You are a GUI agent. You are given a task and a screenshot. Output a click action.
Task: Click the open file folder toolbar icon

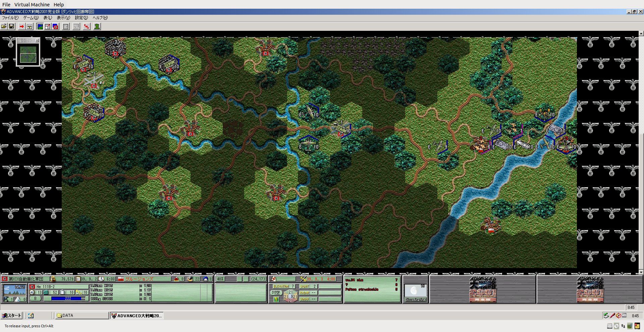click(x=4, y=26)
